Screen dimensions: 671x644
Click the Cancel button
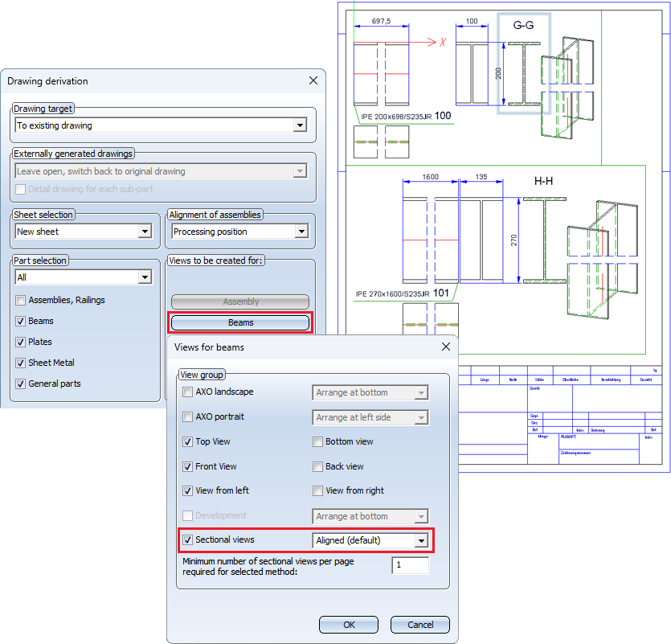click(x=420, y=625)
